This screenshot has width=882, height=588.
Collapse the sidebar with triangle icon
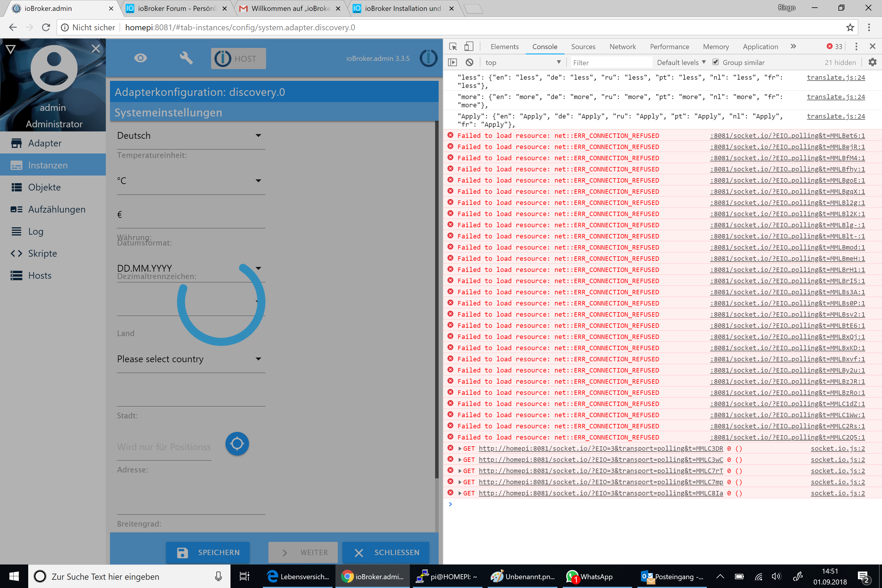pyautogui.click(x=11, y=49)
